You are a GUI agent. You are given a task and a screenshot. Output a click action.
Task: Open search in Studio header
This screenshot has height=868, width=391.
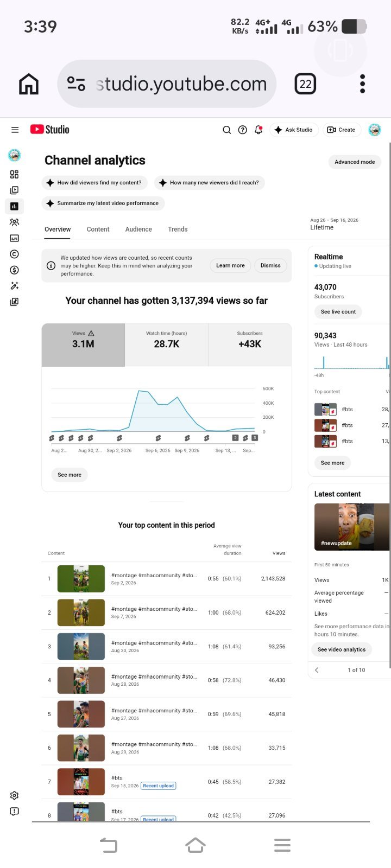point(227,130)
